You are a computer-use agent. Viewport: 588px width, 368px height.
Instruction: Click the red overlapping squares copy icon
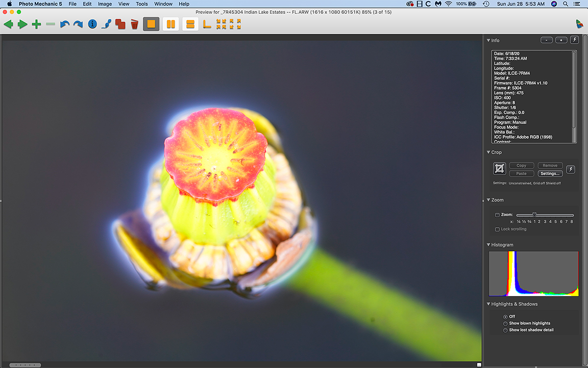coord(120,24)
